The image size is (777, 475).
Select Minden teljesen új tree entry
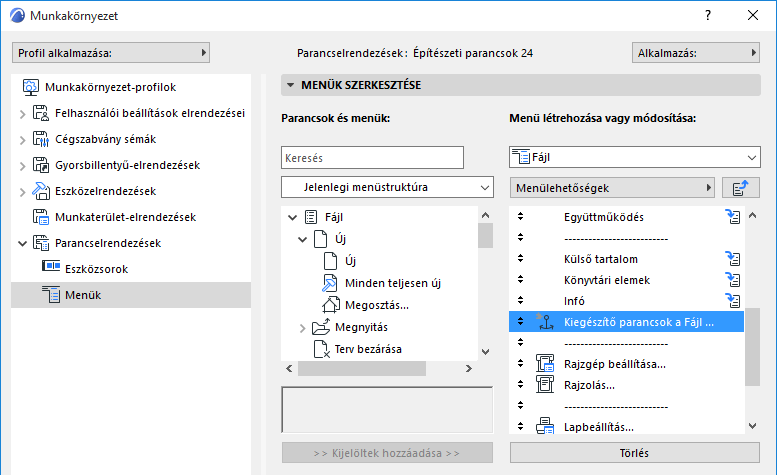[392, 283]
